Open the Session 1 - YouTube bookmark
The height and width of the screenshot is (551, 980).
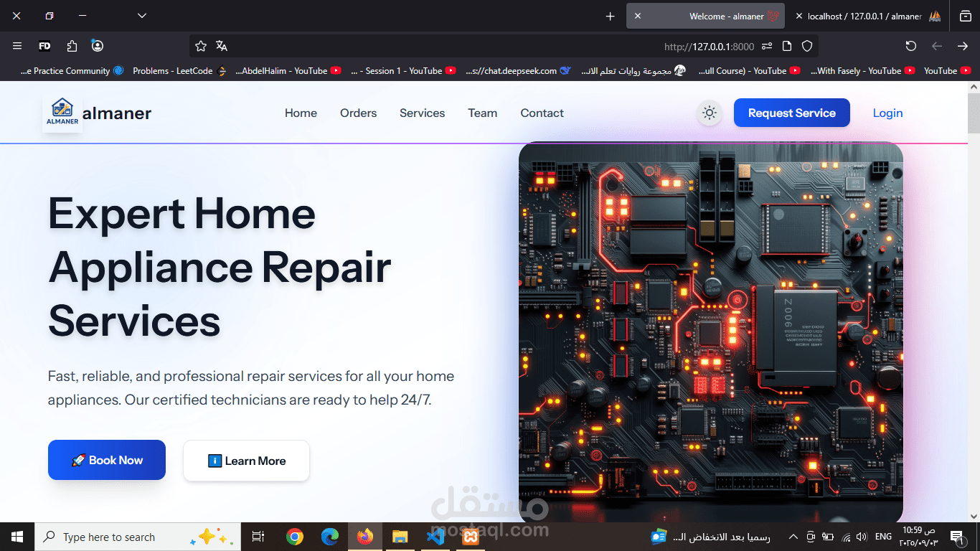tap(403, 71)
